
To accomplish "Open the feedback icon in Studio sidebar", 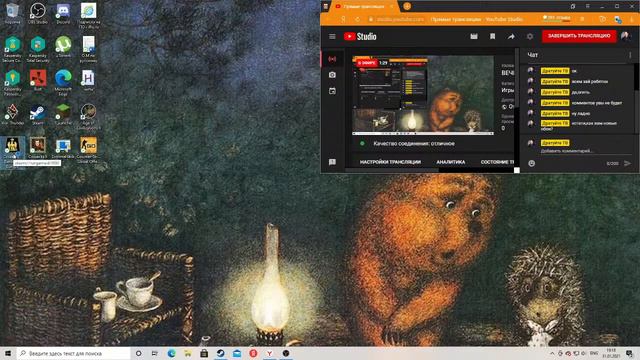I will pos(332,162).
